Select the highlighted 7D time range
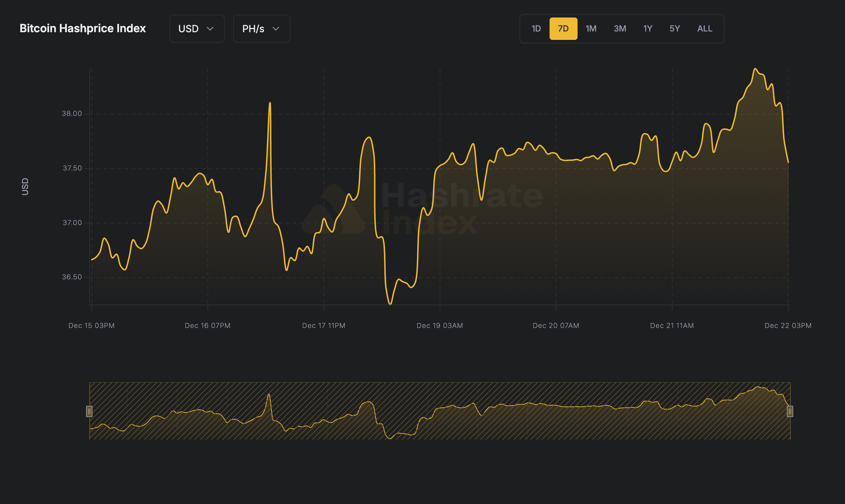845x504 pixels. click(x=564, y=28)
